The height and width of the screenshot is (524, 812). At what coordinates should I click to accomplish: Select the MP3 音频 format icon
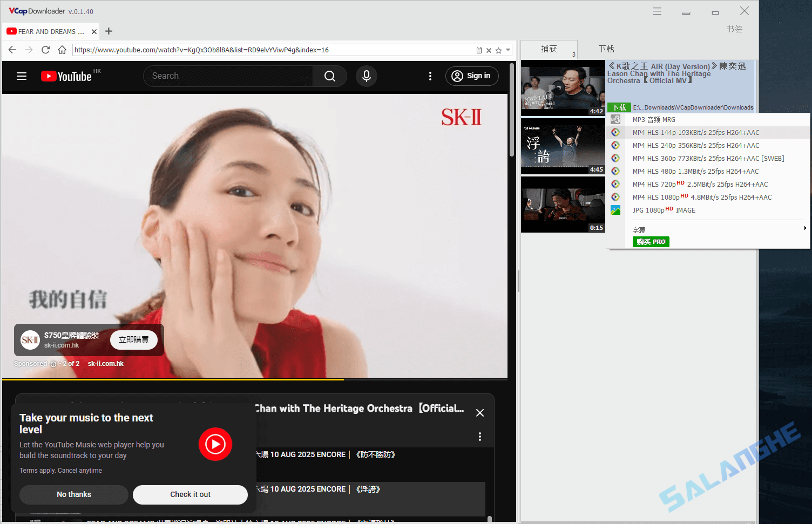click(x=615, y=119)
